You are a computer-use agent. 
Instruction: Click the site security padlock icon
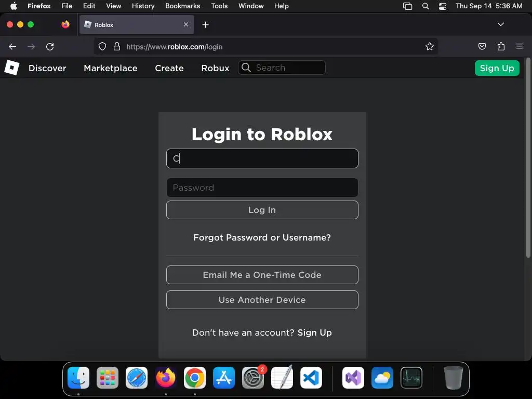(117, 46)
